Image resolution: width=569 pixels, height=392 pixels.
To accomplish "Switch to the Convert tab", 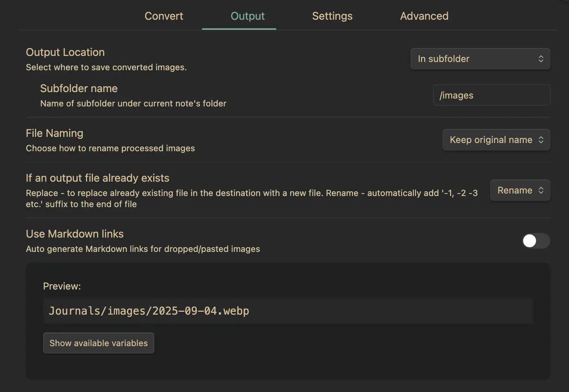I will coord(164,16).
